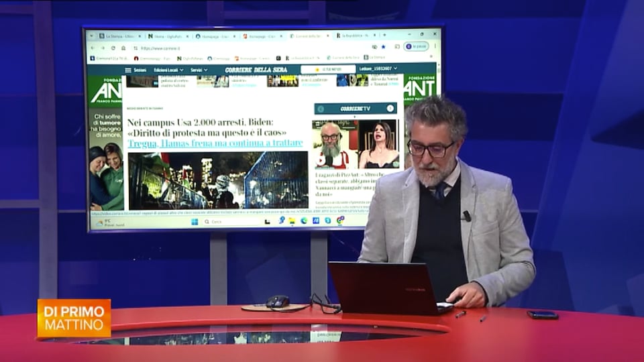The image size is (644, 362).
Task: Expand the Servizi dropdown menu
Action: tap(198, 70)
